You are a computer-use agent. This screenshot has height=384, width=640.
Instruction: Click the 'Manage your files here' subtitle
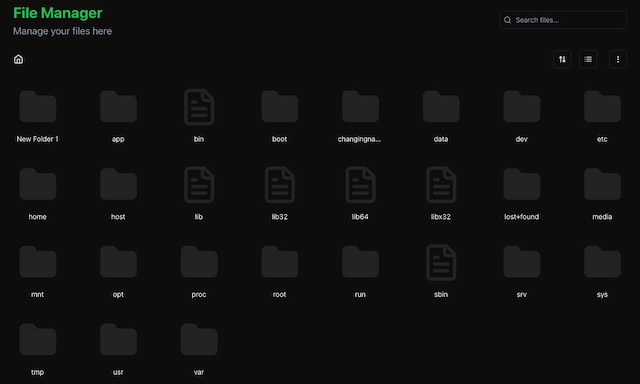point(62,31)
